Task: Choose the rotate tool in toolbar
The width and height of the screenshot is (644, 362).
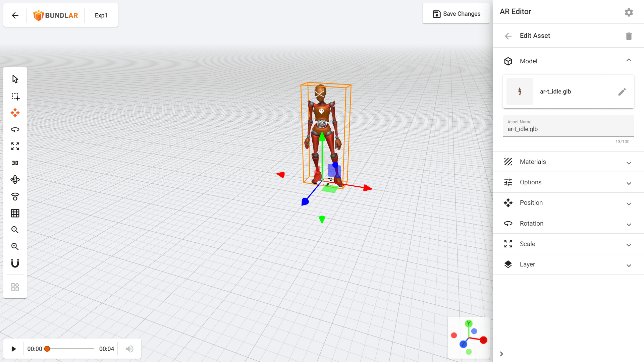Action: (x=15, y=129)
